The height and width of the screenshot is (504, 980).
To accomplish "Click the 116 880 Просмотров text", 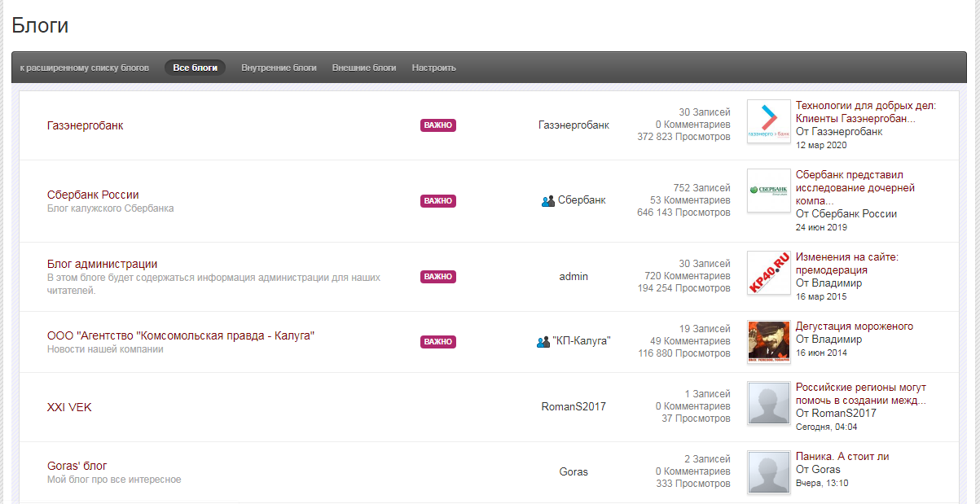I will pos(684,353).
